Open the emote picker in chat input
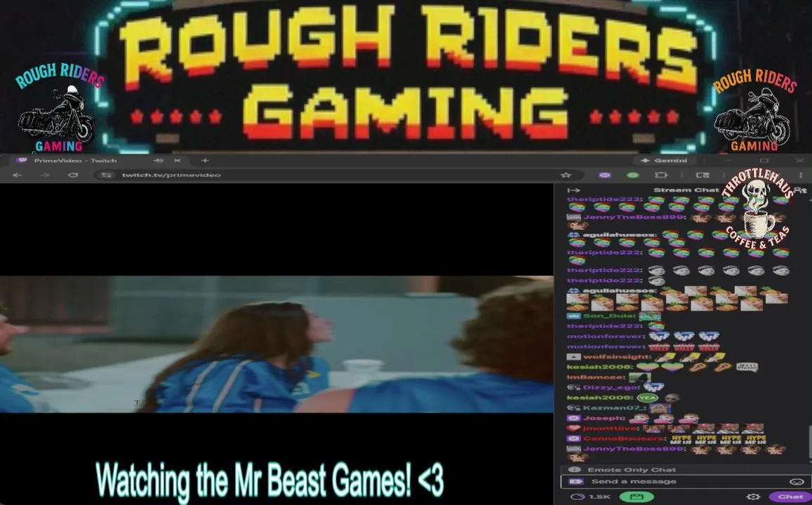This screenshot has height=505, width=812. coord(797,482)
